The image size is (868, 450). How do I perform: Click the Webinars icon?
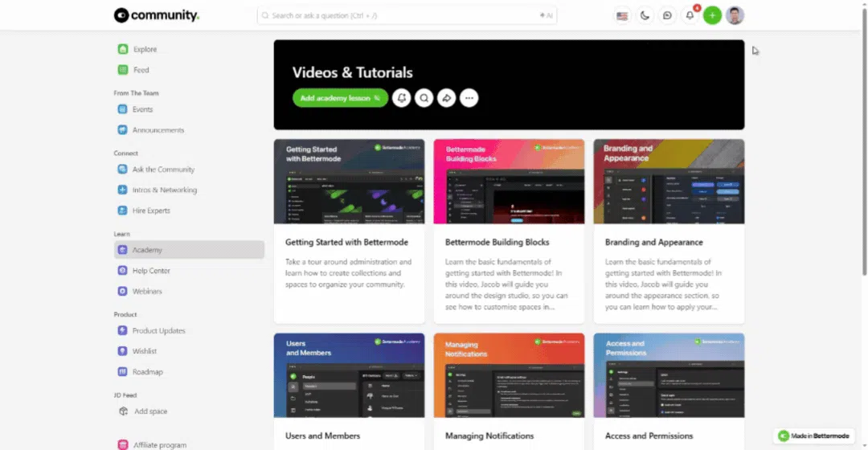point(122,291)
